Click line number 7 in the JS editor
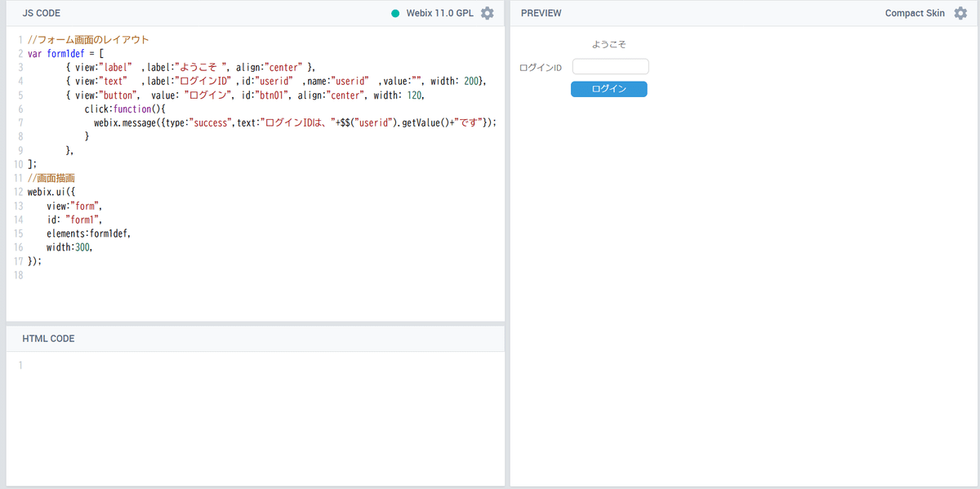Viewport: 980px width, 489px height. click(20, 122)
